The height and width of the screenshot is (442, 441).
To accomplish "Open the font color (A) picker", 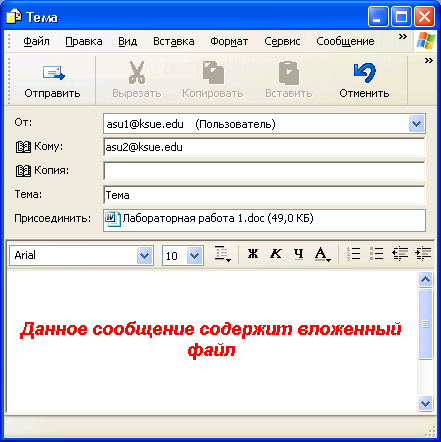I will point(322,255).
